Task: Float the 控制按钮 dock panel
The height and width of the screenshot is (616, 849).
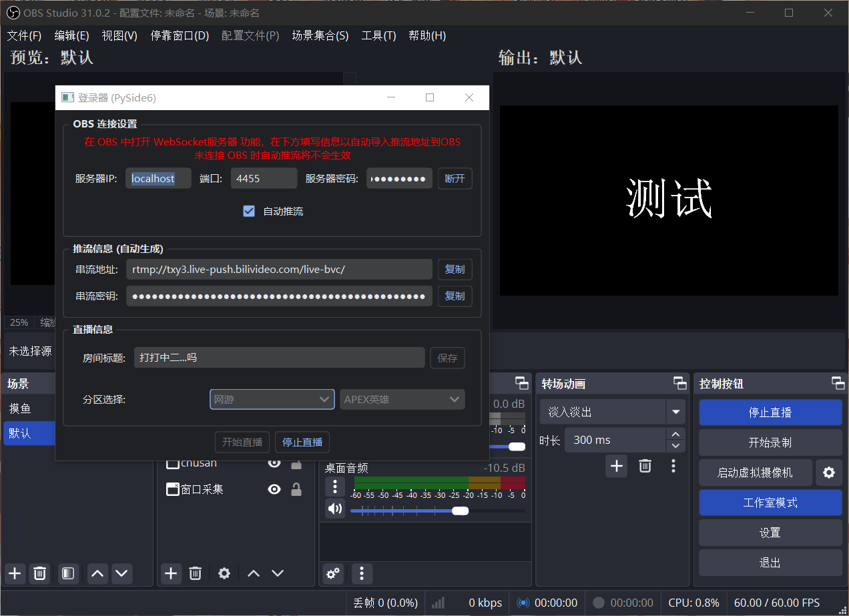Action: tap(838, 383)
